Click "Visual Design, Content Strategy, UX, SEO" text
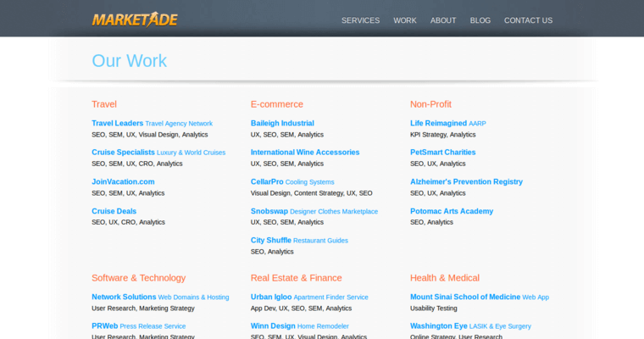644x339 pixels. click(311, 193)
